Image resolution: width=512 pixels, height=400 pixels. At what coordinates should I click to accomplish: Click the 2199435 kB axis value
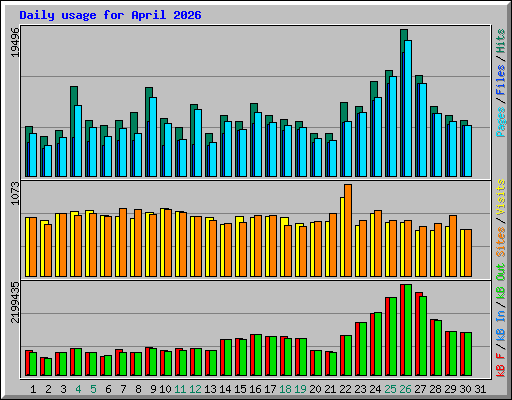pos(15,302)
